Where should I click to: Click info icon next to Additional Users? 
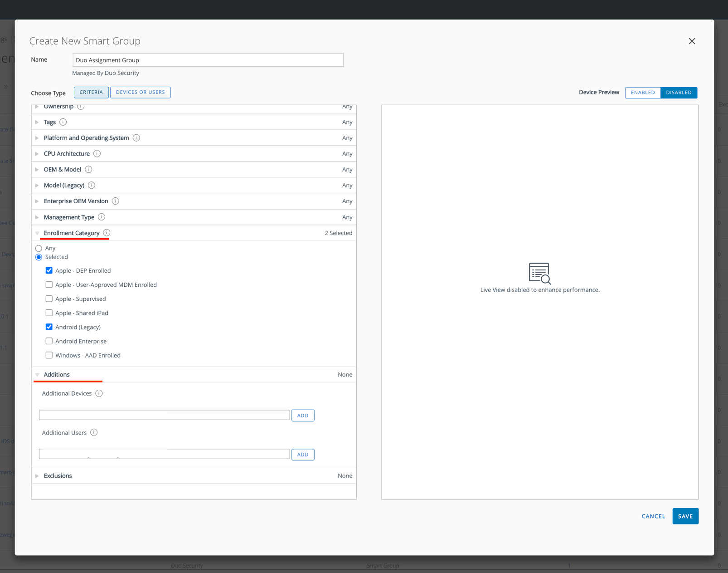click(94, 433)
